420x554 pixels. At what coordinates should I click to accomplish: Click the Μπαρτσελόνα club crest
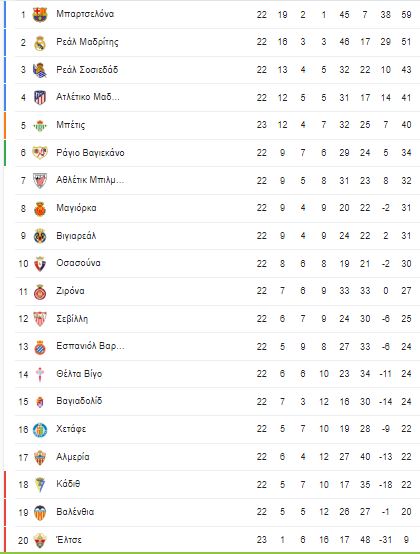pos(40,15)
